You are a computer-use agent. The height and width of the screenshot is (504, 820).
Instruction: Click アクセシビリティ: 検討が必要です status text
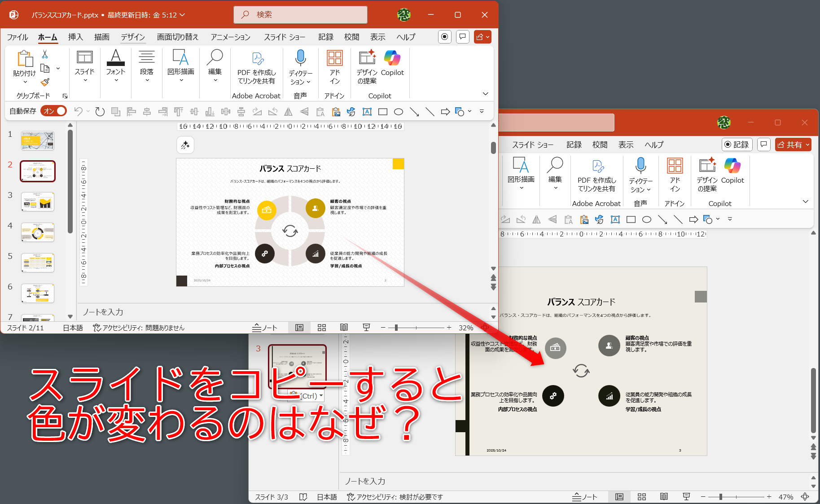[x=395, y=497]
